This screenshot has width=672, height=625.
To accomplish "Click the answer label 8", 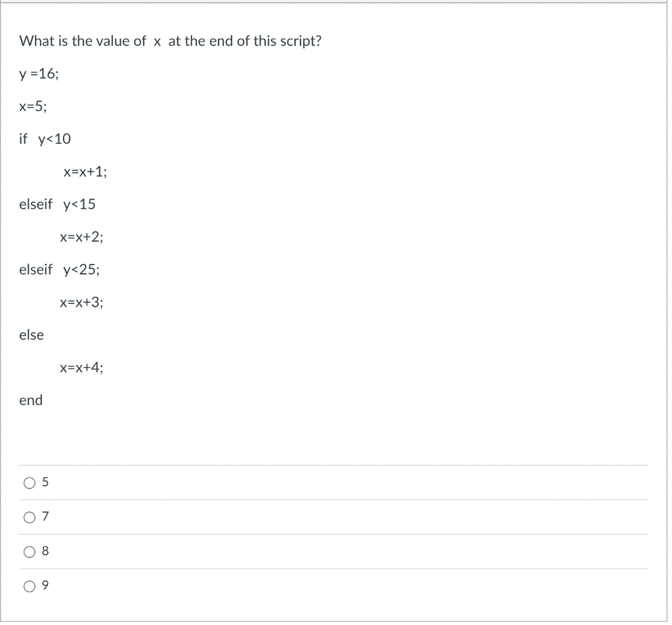I will pos(43,551).
